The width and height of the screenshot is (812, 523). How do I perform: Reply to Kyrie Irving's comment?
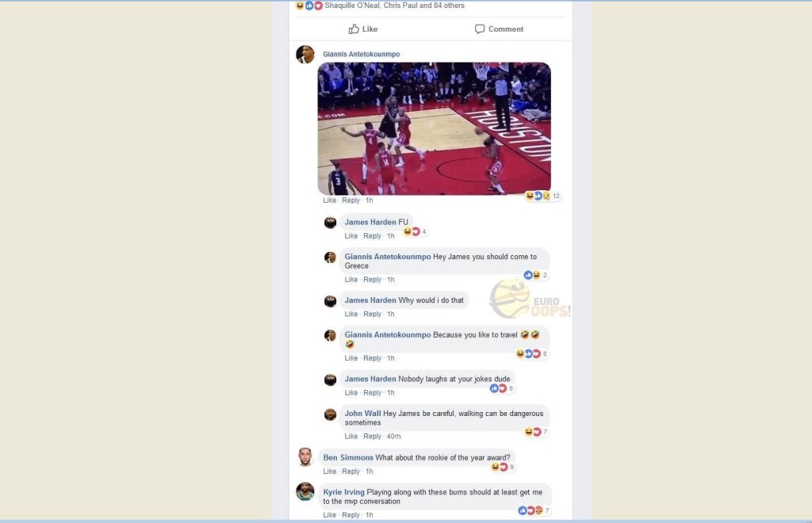[350, 515]
